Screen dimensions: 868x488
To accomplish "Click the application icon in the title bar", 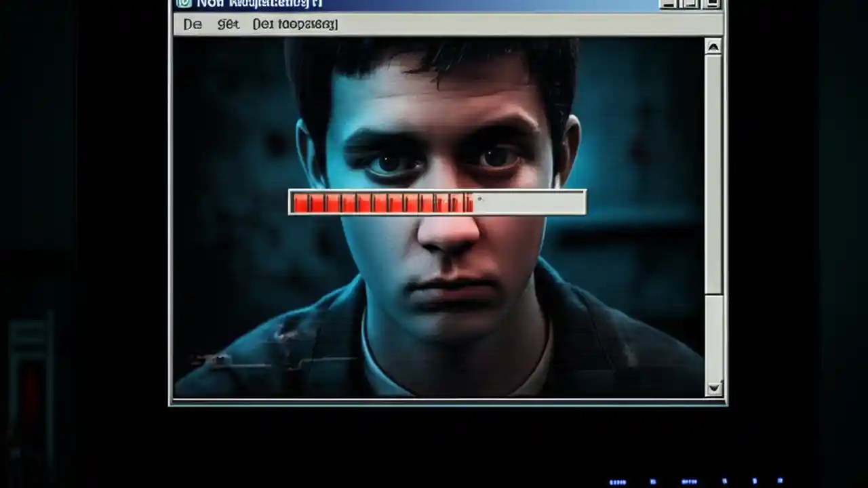I will [x=183, y=4].
